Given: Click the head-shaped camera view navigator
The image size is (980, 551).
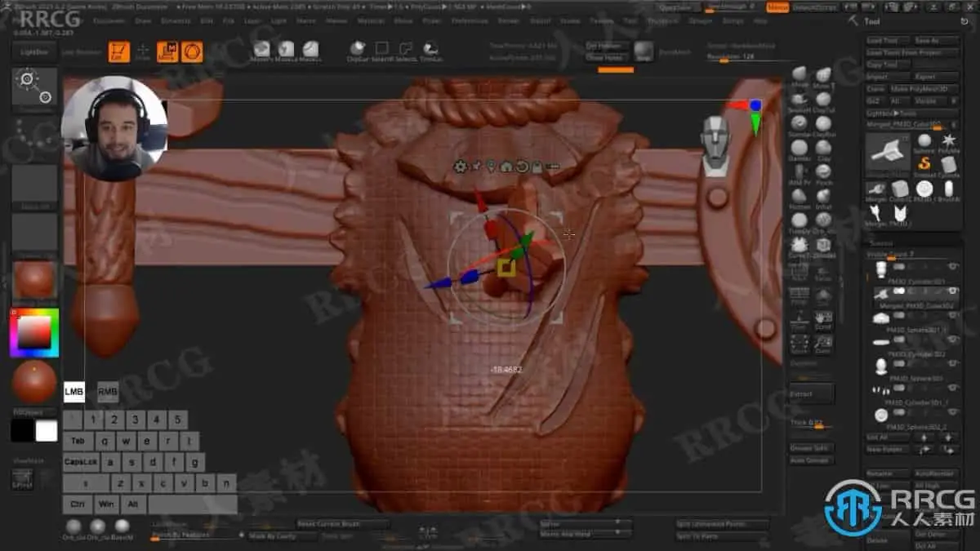Looking at the screenshot, I should click(715, 145).
